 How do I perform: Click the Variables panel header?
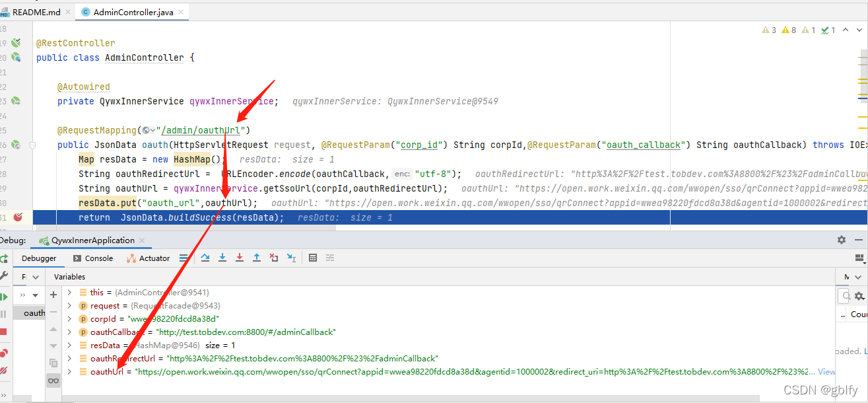(69, 277)
